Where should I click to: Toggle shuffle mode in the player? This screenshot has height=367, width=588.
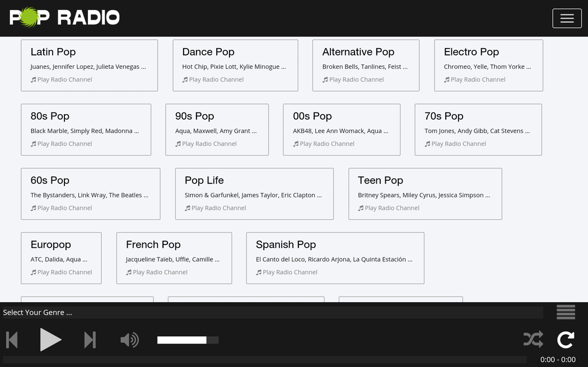(x=533, y=339)
